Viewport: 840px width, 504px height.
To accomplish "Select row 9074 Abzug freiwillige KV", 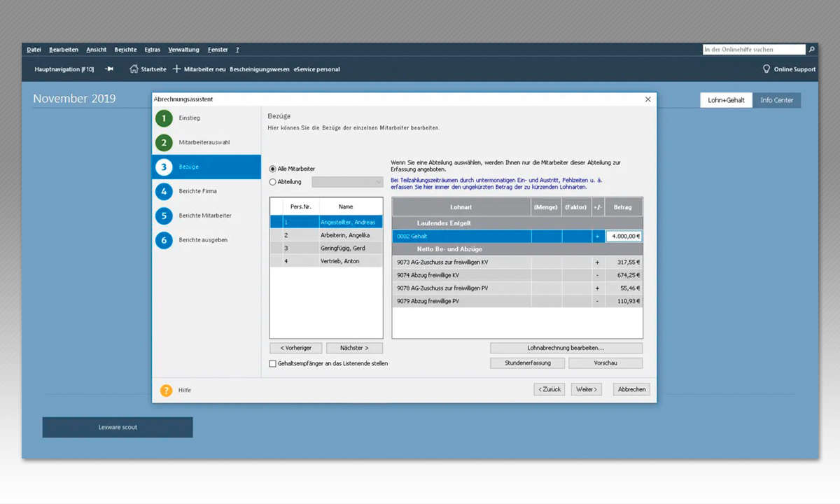I will [x=517, y=275].
